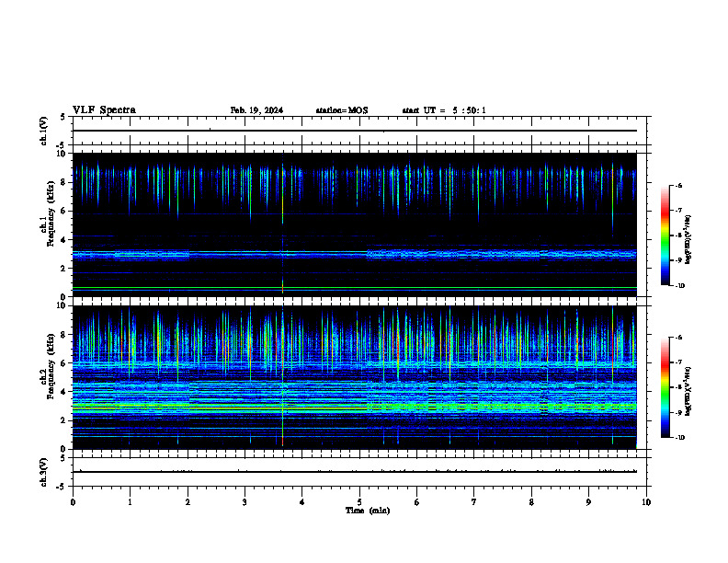
Task: Select the "start UT = 5 :50: 1" text
Action: [x=444, y=110]
